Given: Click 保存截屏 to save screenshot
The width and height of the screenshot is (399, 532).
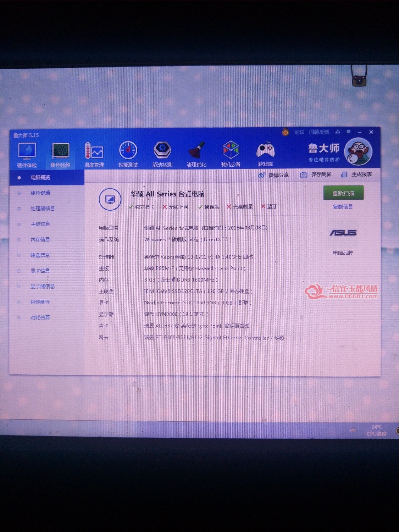Looking at the screenshot, I should (x=316, y=174).
